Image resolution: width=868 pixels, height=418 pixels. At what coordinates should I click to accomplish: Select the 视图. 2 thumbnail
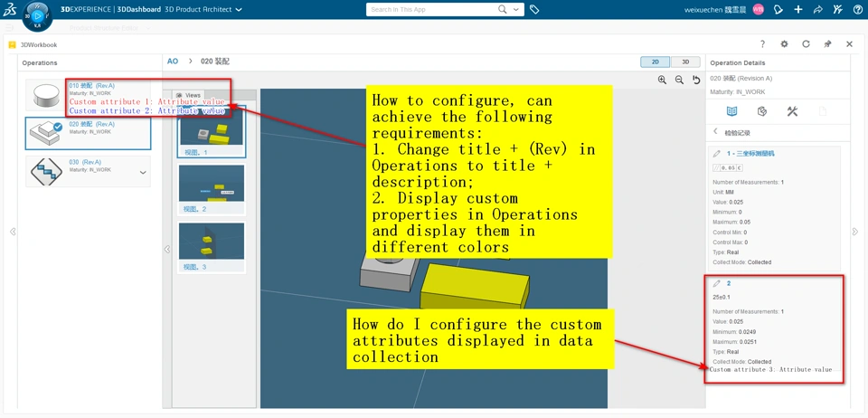coord(212,189)
